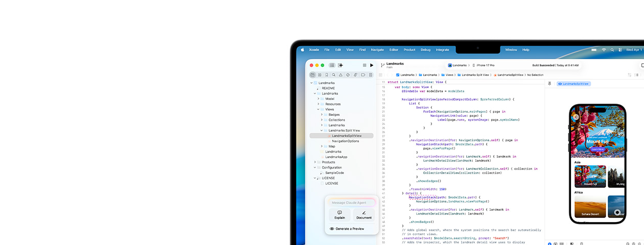Stop the running build

364,65
